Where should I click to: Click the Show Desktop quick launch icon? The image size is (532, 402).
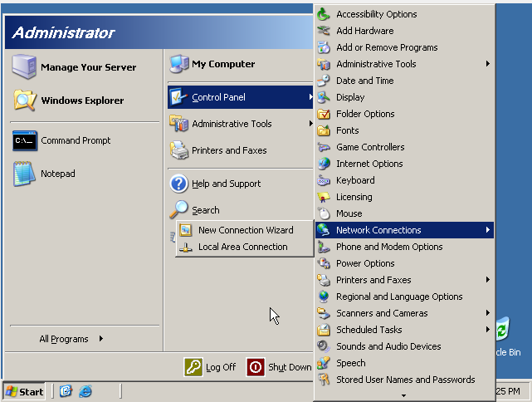point(66,391)
